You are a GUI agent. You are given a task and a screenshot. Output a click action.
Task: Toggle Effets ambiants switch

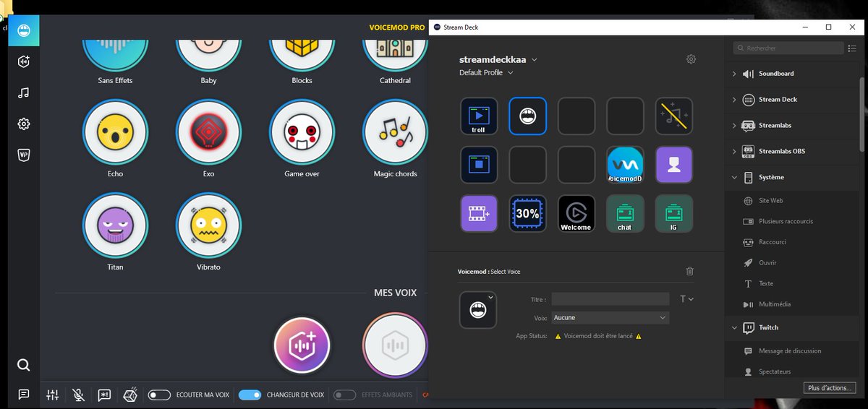click(344, 395)
